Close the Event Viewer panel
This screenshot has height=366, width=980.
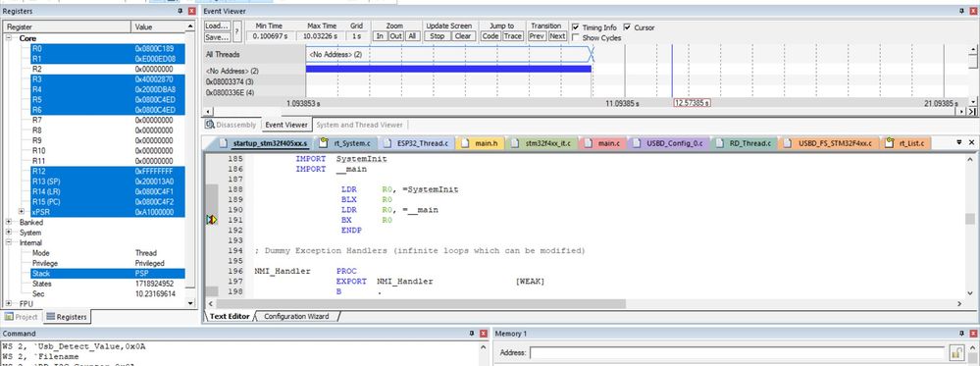click(974, 11)
